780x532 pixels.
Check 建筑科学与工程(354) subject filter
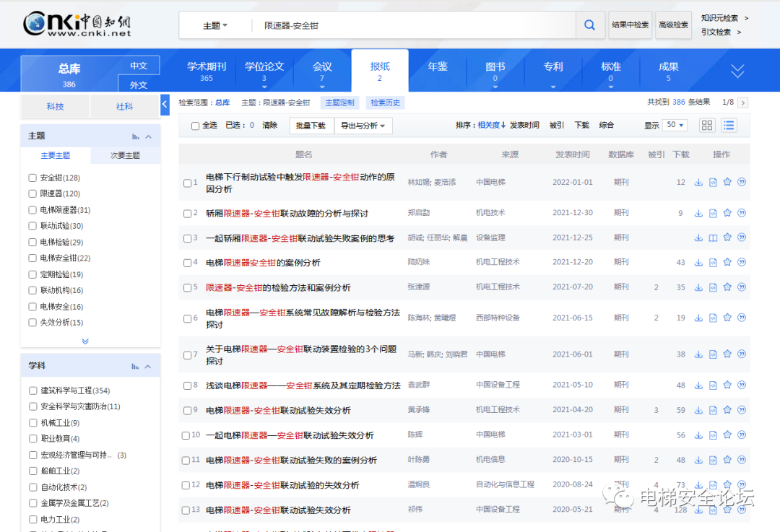[x=32, y=391]
